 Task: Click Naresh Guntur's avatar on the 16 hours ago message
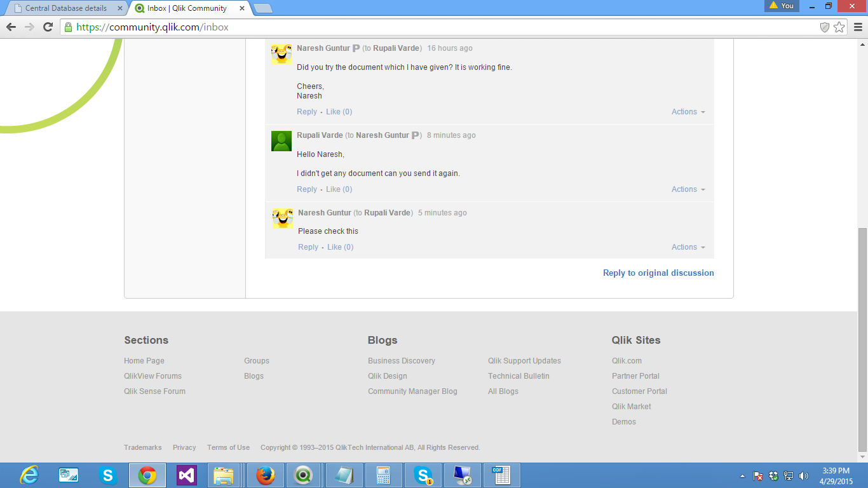pyautogui.click(x=281, y=54)
